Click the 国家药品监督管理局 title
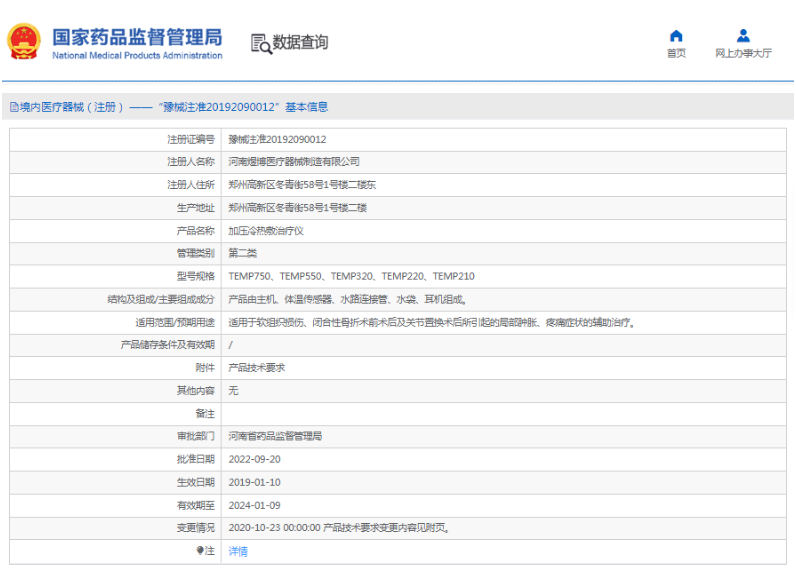Screen dimensions: 796x571 [x=137, y=38]
